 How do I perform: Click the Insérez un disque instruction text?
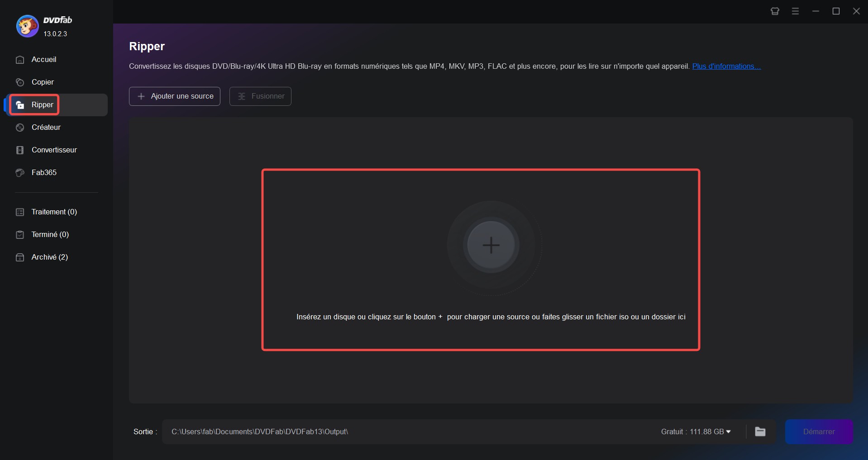491,317
